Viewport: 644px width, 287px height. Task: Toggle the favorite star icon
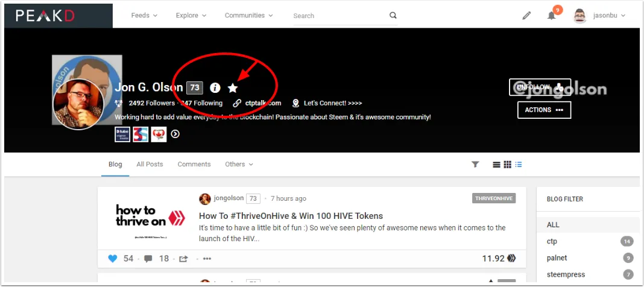(x=233, y=87)
